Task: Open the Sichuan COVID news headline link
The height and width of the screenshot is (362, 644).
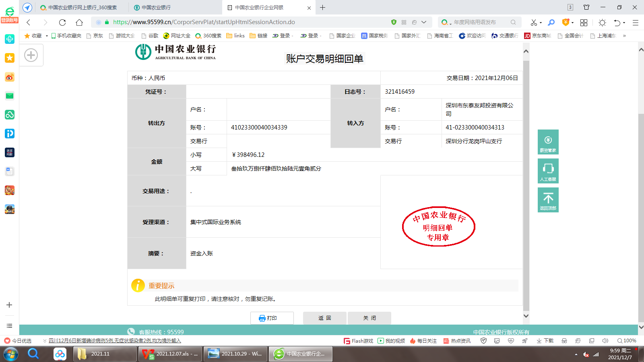Action: click(x=115, y=341)
